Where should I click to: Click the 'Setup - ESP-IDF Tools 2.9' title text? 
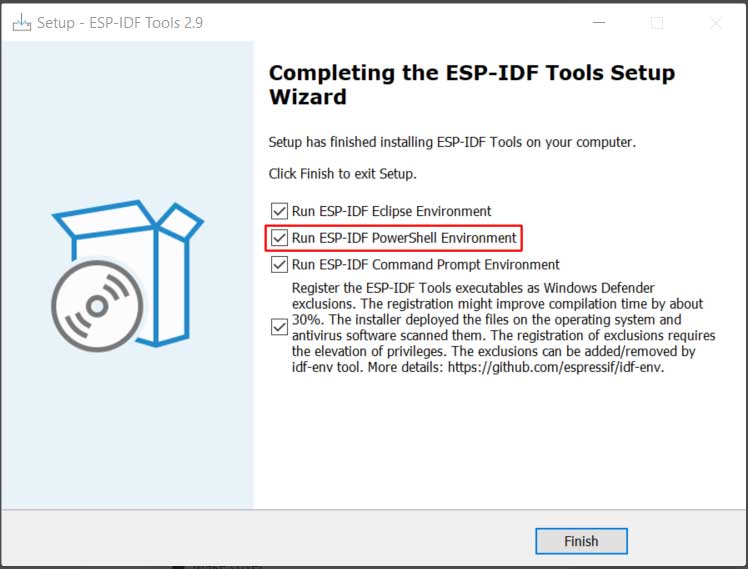click(x=120, y=22)
